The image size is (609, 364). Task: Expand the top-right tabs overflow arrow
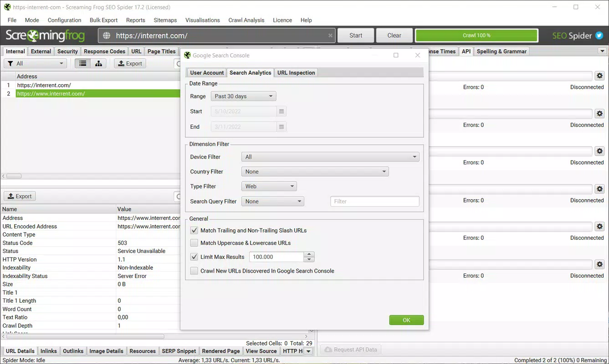(603, 51)
